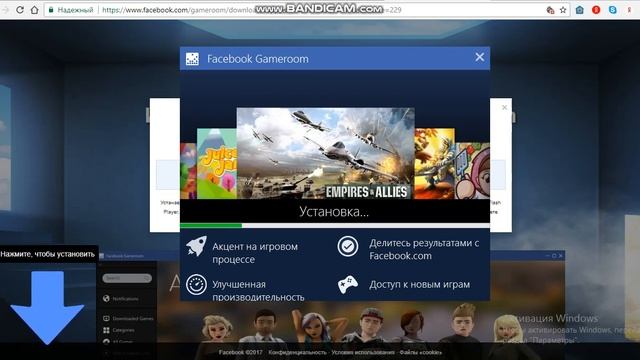Select the Empires & Allies game banner
The height and width of the screenshot is (360, 640).
pos(326,153)
